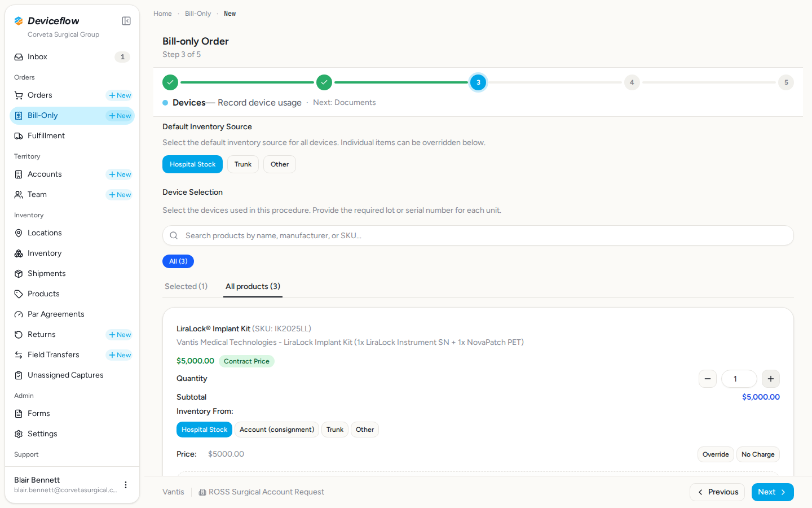Switch to the Selected (1) tab

click(x=186, y=287)
